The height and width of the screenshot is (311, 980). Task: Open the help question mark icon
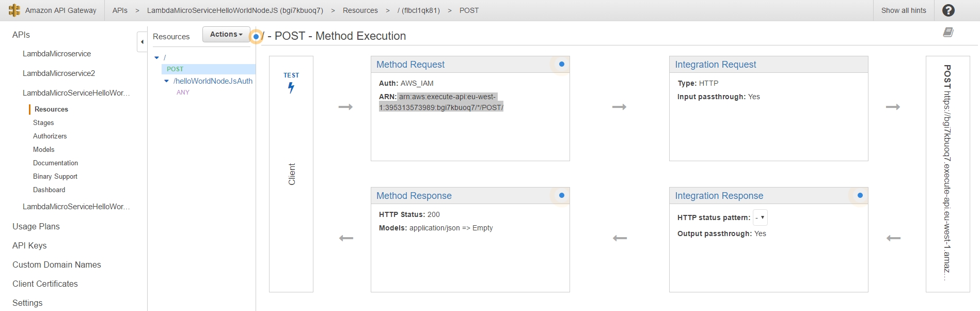pos(949,10)
